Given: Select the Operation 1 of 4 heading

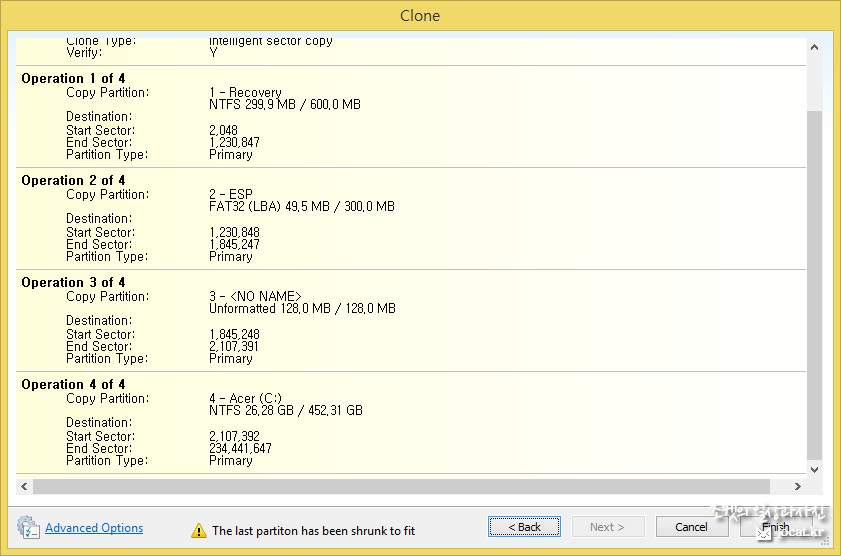Looking at the screenshot, I should pyautogui.click(x=73, y=79).
